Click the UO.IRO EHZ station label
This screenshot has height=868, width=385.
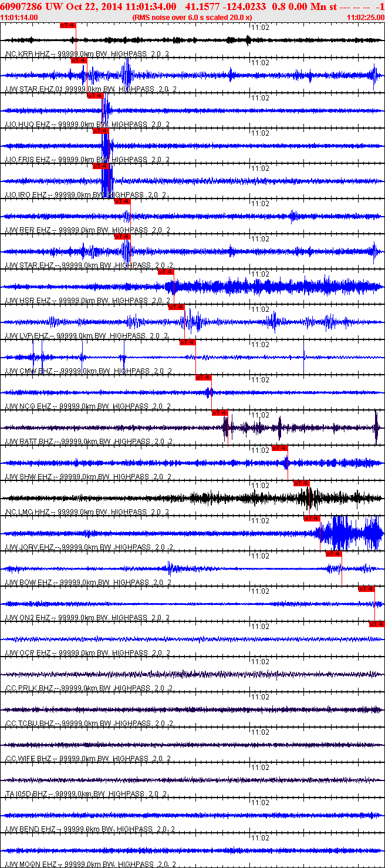coord(86,195)
